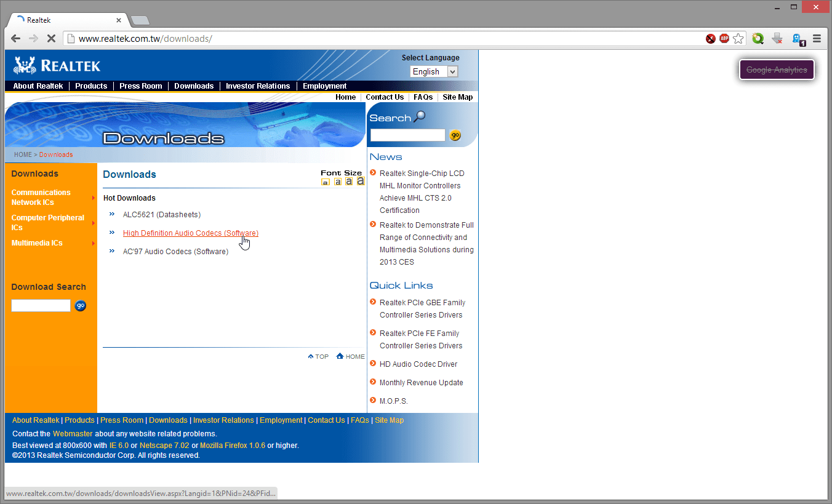The width and height of the screenshot is (832, 504).
Task: Open ALC5621 (Datasheets) link
Action: tap(162, 215)
